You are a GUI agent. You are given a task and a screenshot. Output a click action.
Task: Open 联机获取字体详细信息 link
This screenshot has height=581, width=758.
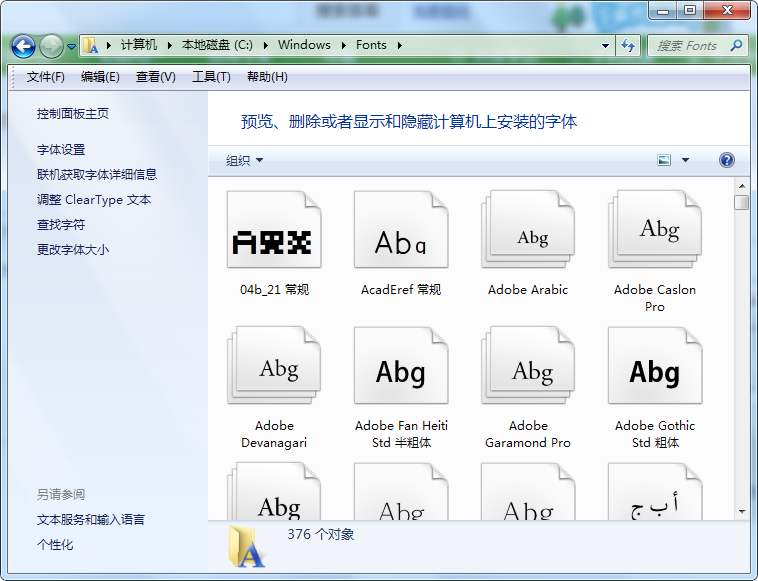[x=97, y=174]
